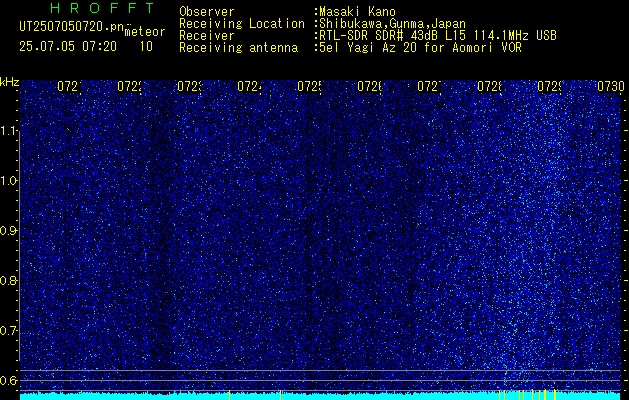Click the 0721 time axis label

coord(69,87)
